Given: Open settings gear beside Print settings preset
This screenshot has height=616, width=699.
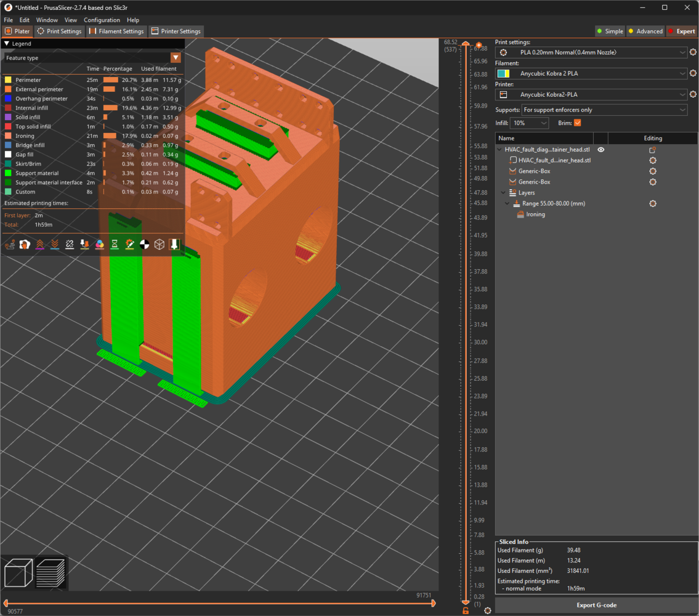Looking at the screenshot, I should [693, 52].
